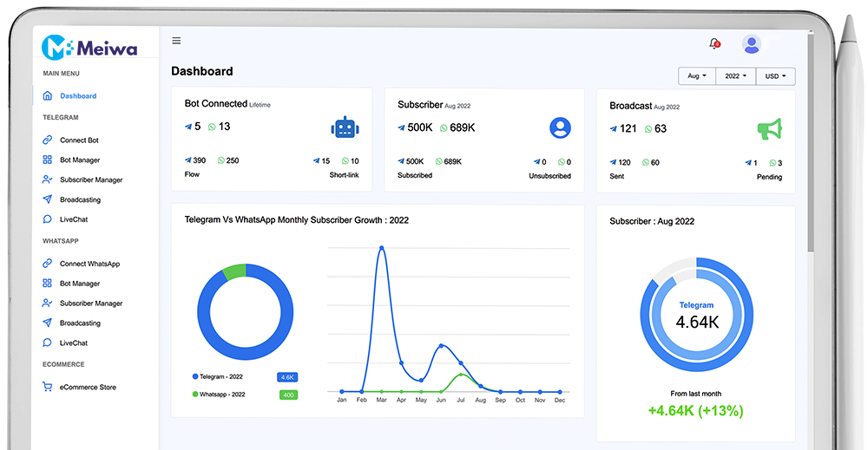
Task: Open LiveChat under WhatsApp section
Action: (74, 343)
